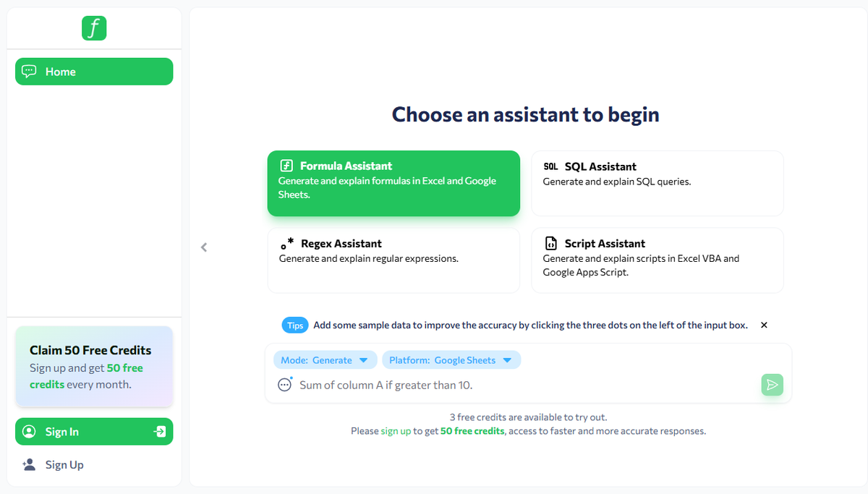Collapse the sidebar with left chevron
The height and width of the screenshot is (494, 868).
coord(204,247)
